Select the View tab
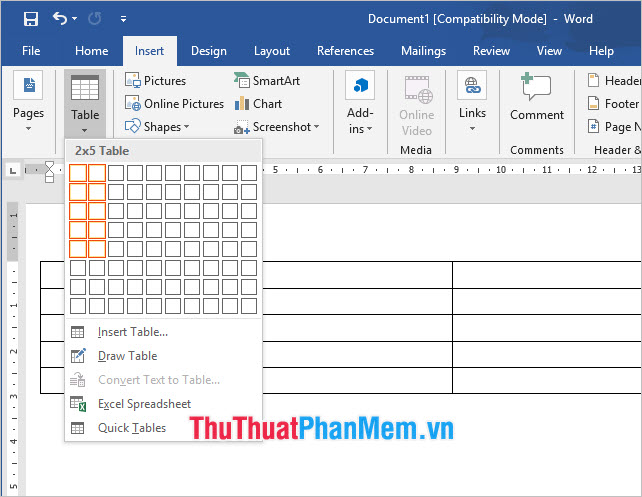This screenshot has width=642, height=497. 549,51
